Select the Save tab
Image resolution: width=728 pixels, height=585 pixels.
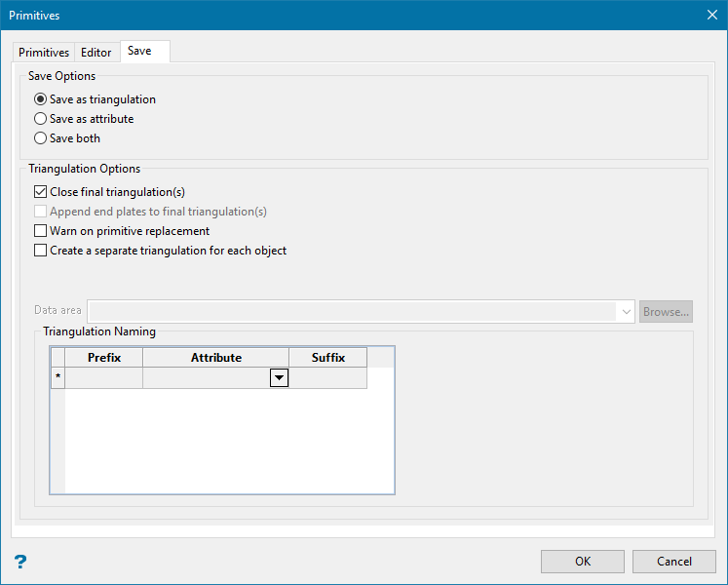pos(145,51)
